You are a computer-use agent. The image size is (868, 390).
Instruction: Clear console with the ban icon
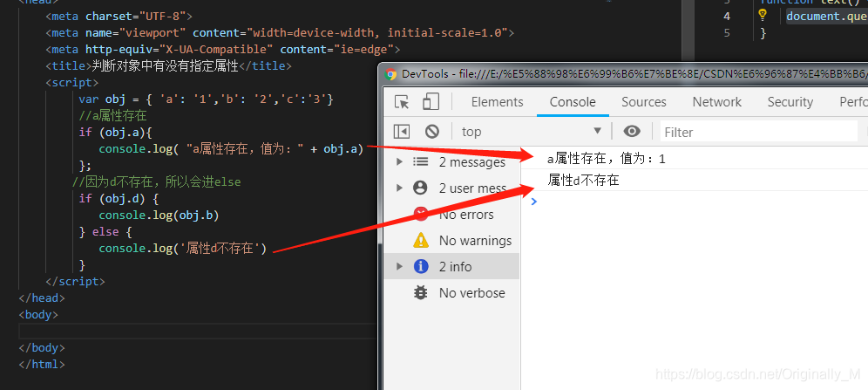click(x=431, y=131)
